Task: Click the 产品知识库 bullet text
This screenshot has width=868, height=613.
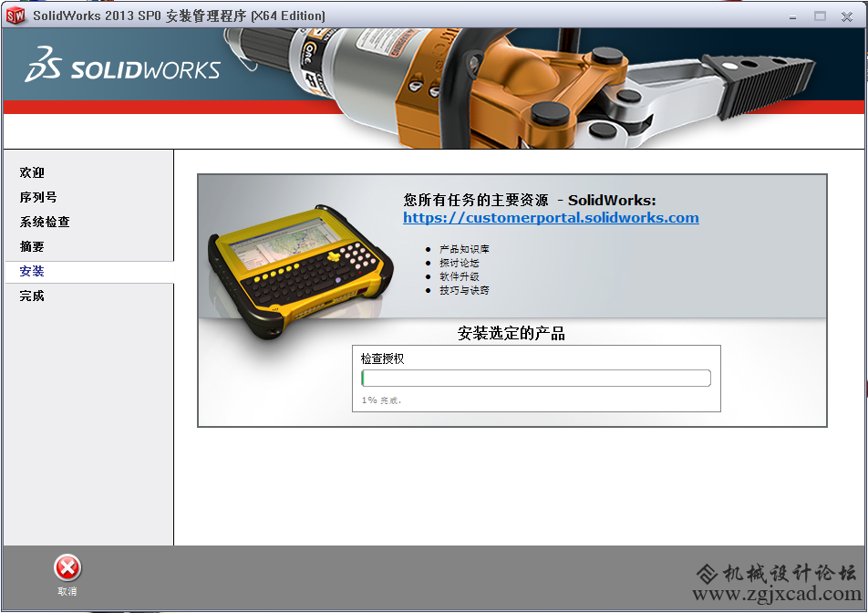Action: (464, 249)
